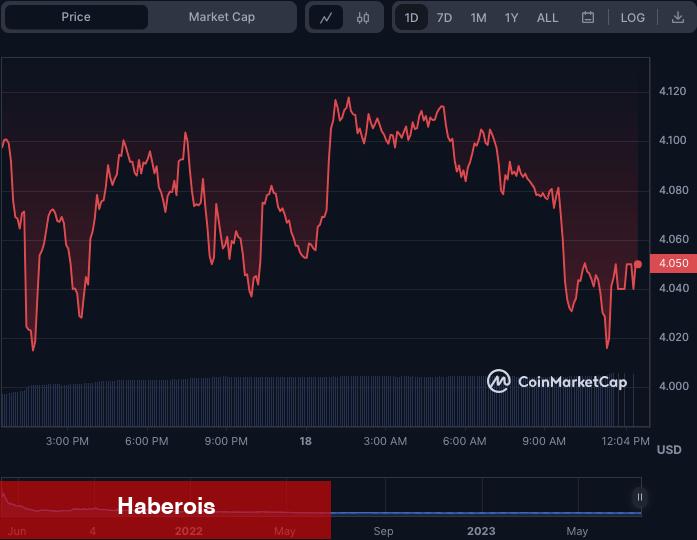Choose the 7D time range

(444, 18)
